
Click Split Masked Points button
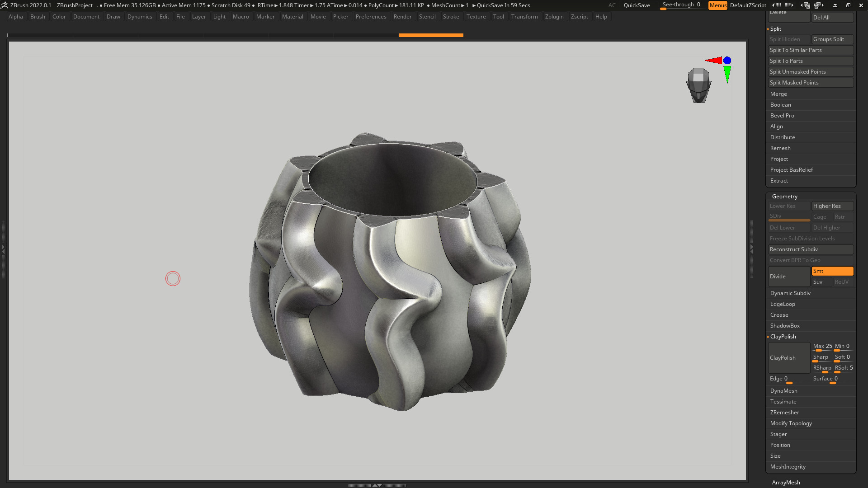pos(811,83)
